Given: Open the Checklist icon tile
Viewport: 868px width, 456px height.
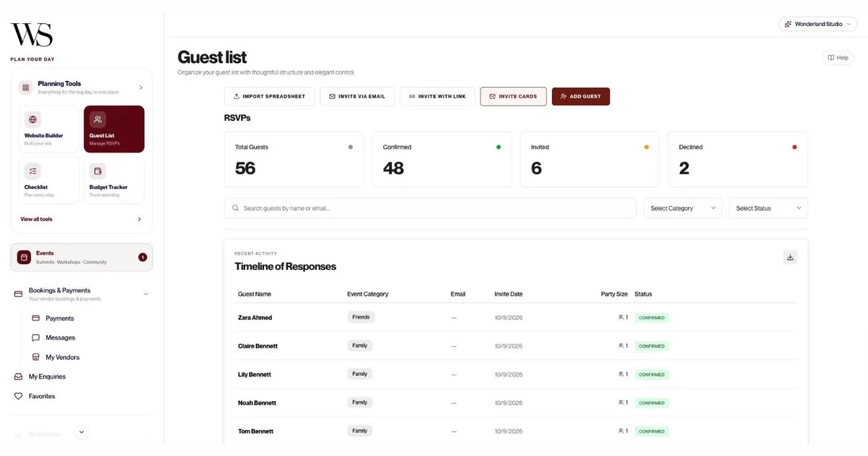Looking at the screenshot, I should click(33, 171).
